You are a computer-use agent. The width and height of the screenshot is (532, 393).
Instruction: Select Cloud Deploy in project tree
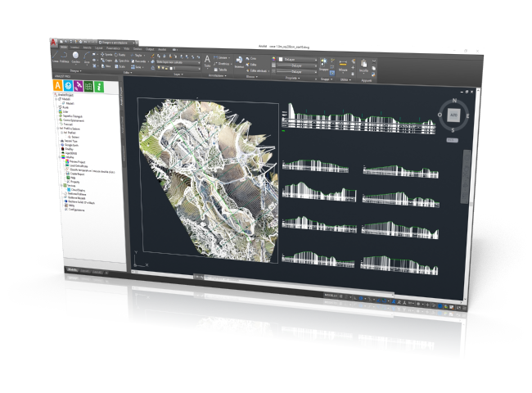(x=75, y=190)
